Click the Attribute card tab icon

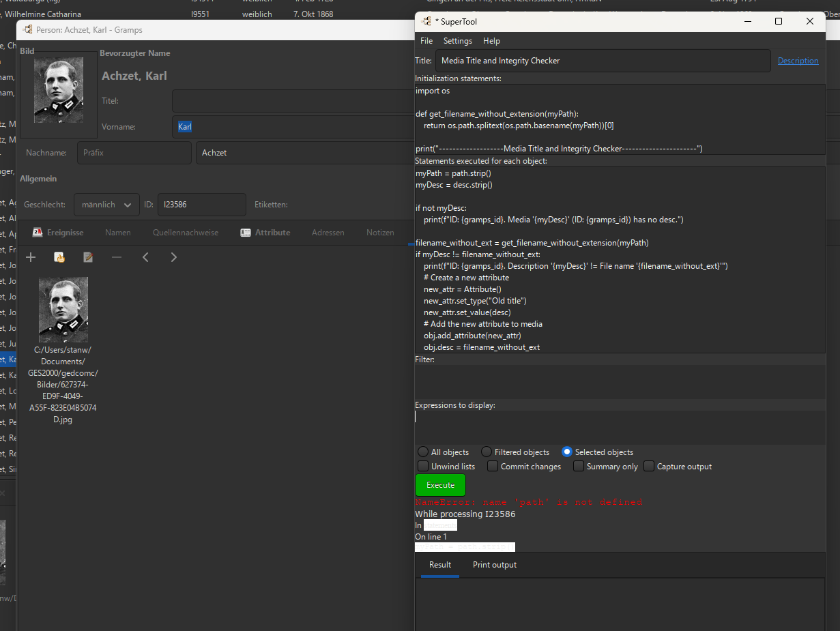246,233
